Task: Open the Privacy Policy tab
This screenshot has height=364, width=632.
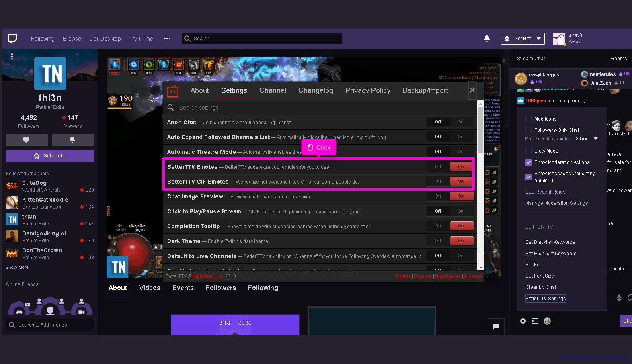Action: pyautogui.click(x=367, y=90)
